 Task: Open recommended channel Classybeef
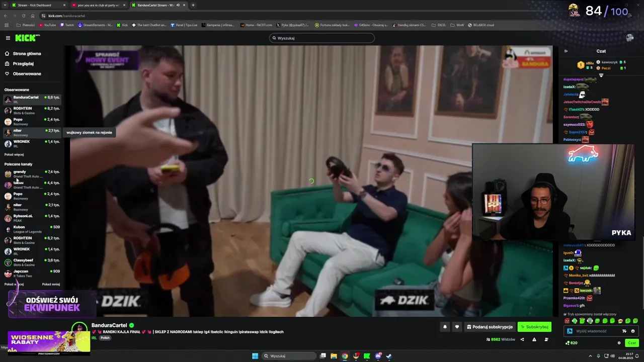click(32, 262)
